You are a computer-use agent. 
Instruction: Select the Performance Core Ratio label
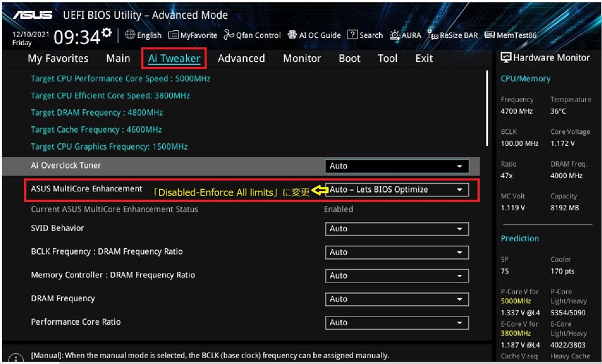(76, 322)
